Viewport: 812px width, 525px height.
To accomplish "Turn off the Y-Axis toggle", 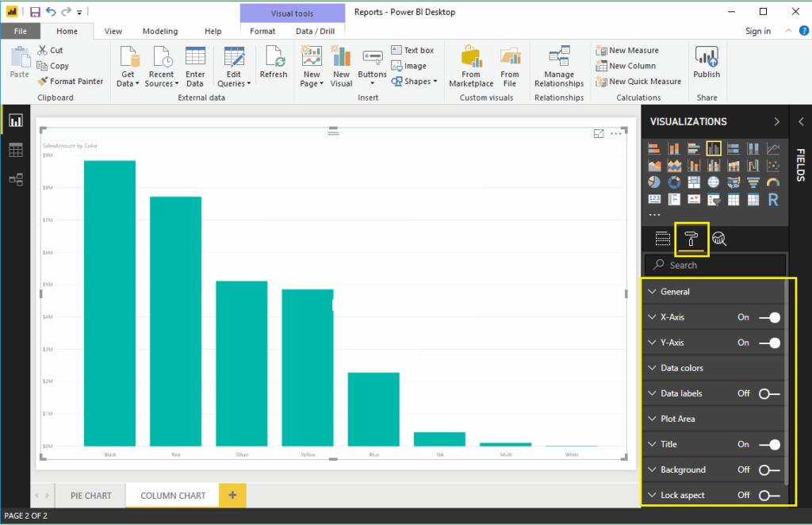I will 769,343.
